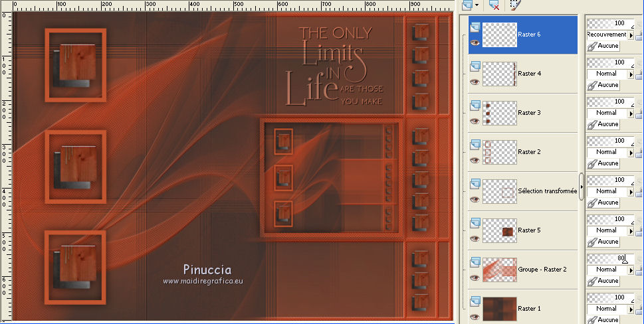Click the layer type icon of Sélection transformée
This screenshot has width=644, height=324.
(475, 184)
